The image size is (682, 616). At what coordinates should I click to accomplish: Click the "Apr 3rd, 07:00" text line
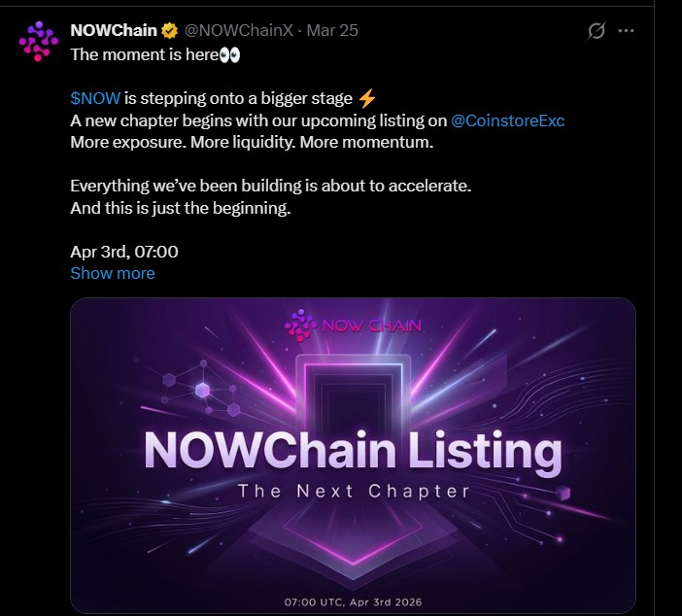[x=124, y=252]
